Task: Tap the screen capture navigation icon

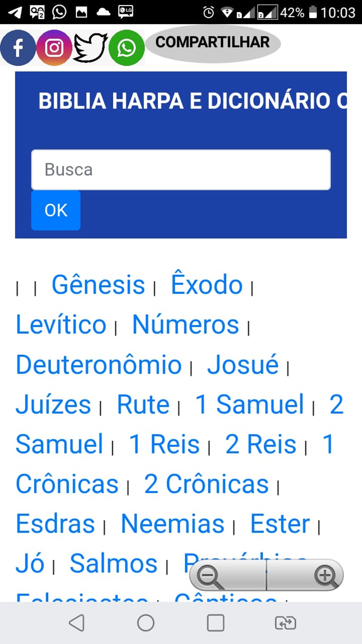Action: tap(285, 623)
